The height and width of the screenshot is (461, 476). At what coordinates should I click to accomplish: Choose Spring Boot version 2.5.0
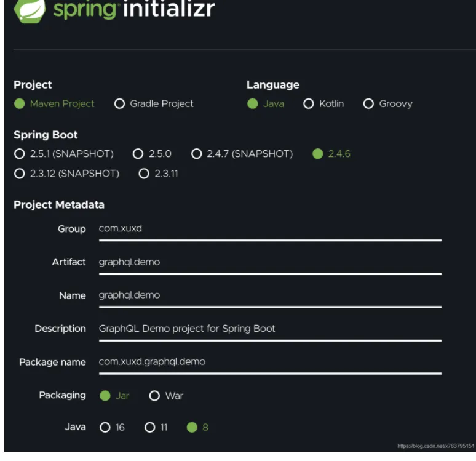pyautogui.click(x=138, y=154)
